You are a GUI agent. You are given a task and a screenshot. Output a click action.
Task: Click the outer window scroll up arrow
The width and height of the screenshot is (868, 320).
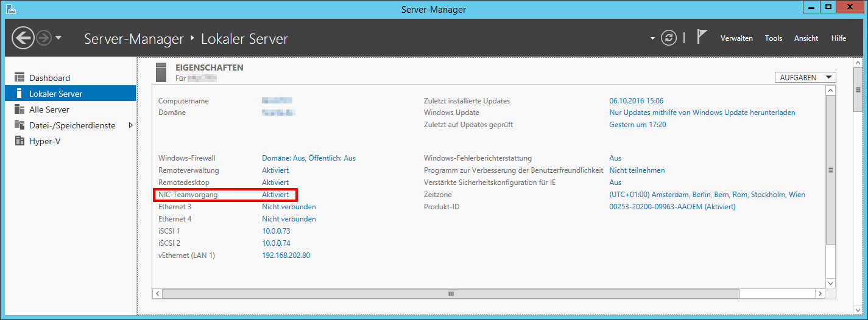coord(858,63)
